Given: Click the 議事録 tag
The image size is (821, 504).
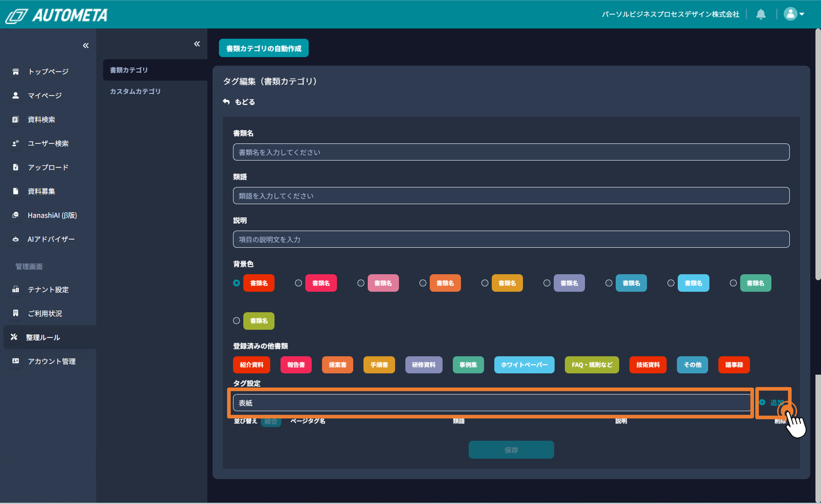Looking at the screenshot, I should [x=734, y=365].
